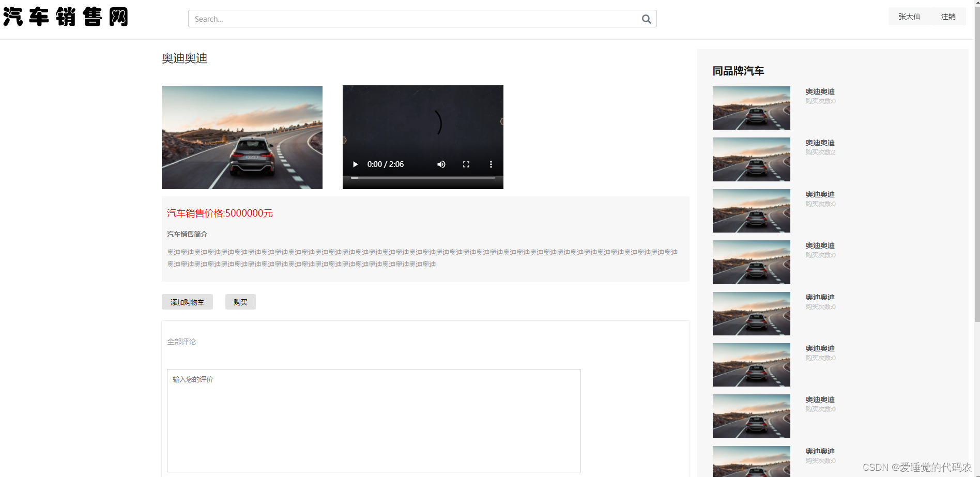Screen dimensions: 980x477
Task: Open the main Audi car photo
Action: tap(242, 137)
